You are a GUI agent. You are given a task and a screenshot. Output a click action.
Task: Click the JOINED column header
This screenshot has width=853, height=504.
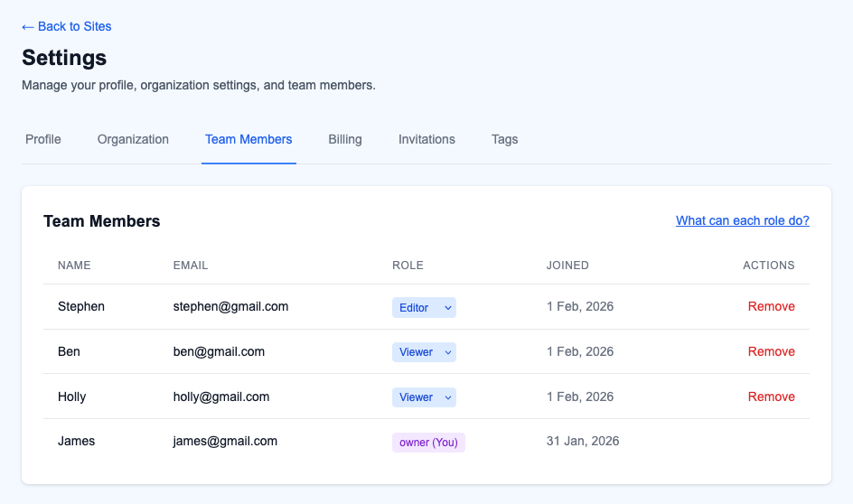tap(567, 266)
